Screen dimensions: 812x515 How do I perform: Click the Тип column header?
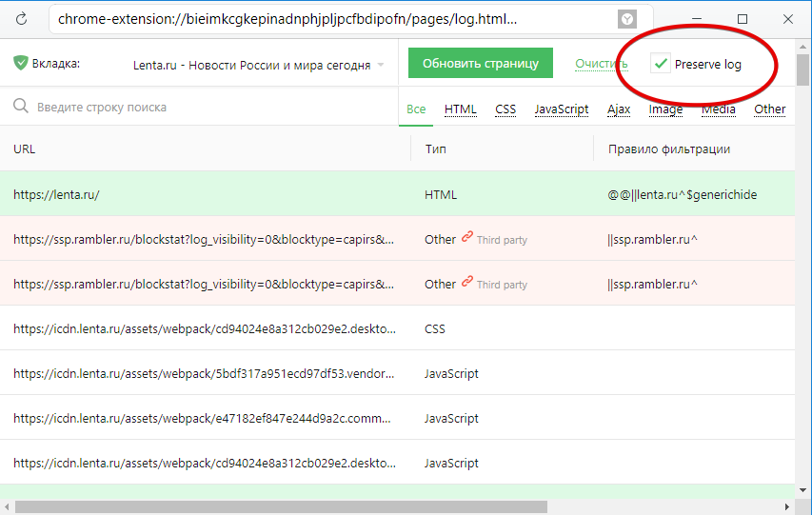click(436, 149)
